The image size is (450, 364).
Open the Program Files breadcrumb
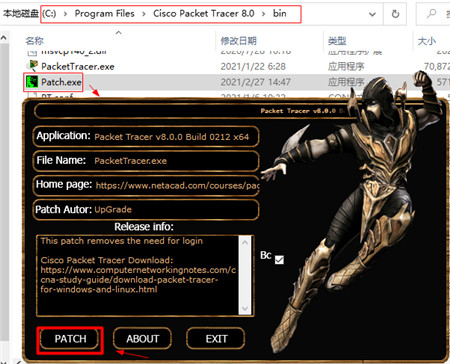[104, 14]
